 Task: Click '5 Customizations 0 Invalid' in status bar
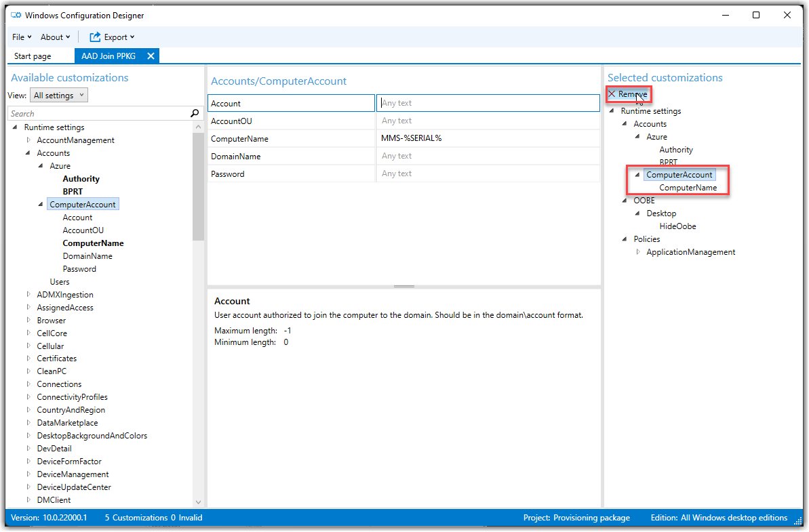pos(153,518)
